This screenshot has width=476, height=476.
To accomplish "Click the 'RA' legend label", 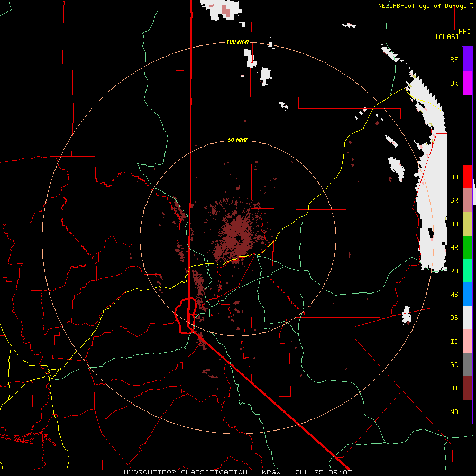I will [454, 271].
